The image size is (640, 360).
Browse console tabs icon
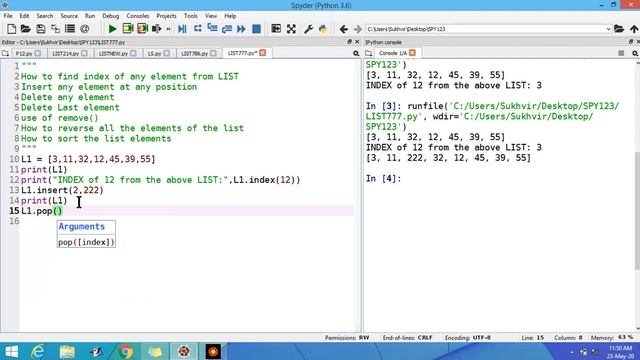[368, 53]
